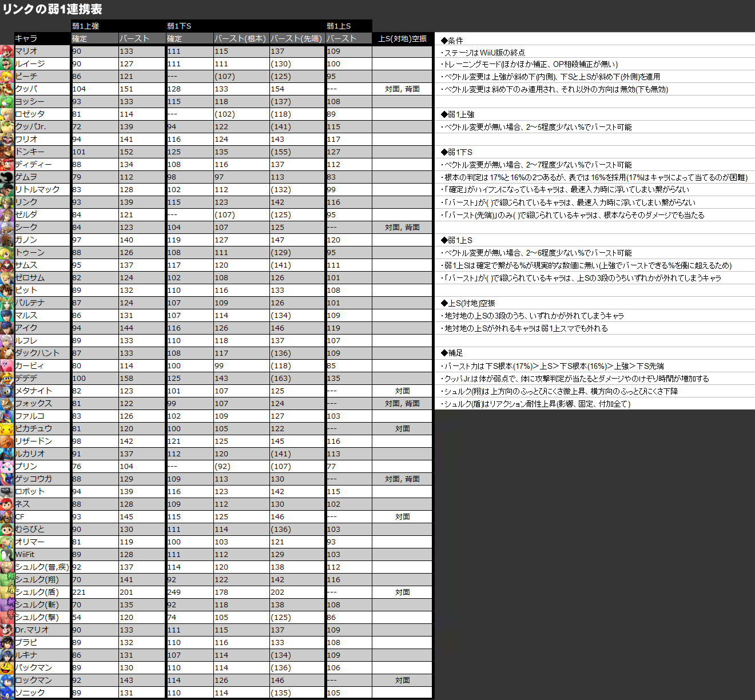Select the 上S(対地)空振 column header
Image resolution: width=755 pixels, height=700 pixels.
tap(403, 38)
